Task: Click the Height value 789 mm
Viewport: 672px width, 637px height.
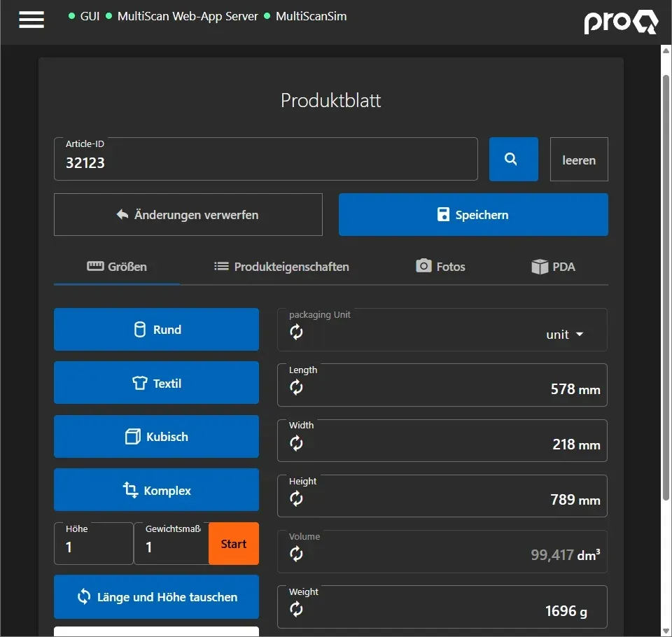Action: click(575, 500)
